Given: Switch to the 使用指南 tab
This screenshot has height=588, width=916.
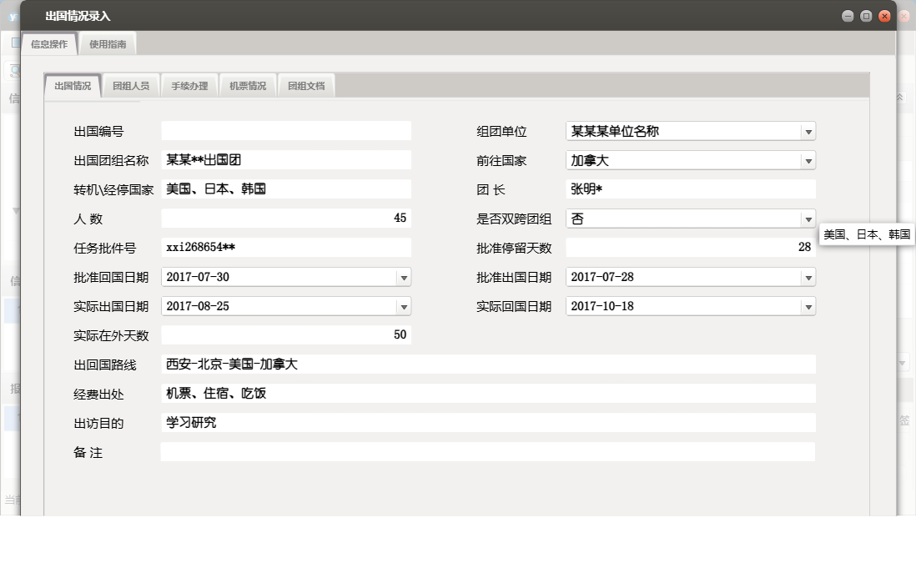Looking at the screenshot, I should (x=106, y=44).
